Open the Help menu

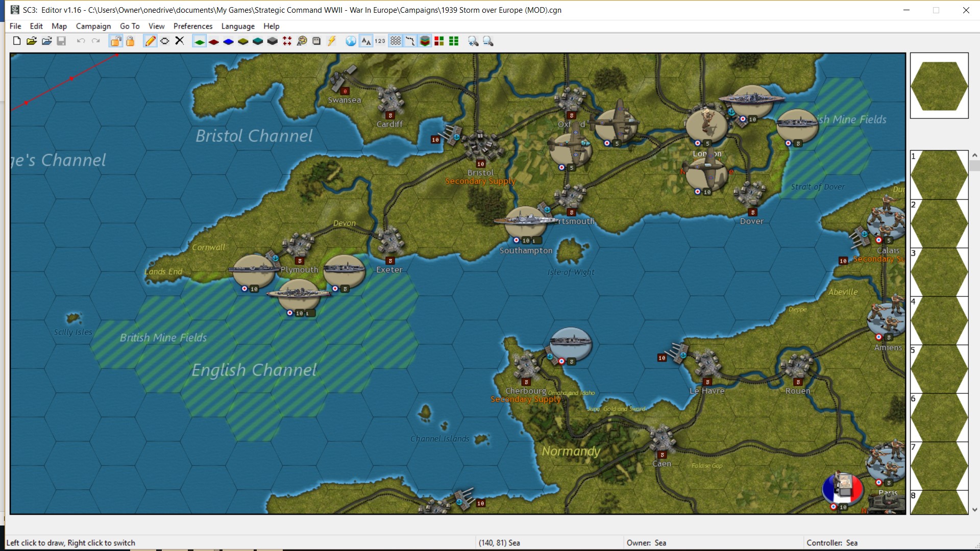coord(272,26)
